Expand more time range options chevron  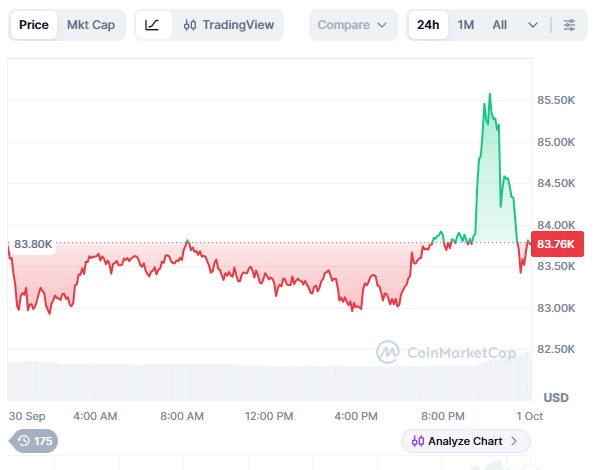pyautogui.click(x=533, y=25)
